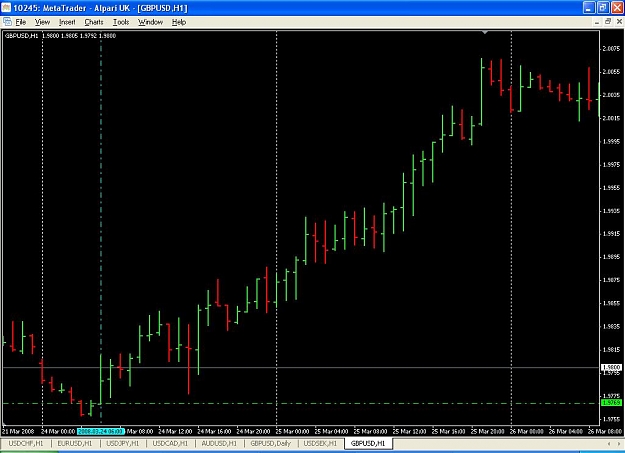Open the Charts menu
This screenshot has width=625, height=453.
point(94,22)
